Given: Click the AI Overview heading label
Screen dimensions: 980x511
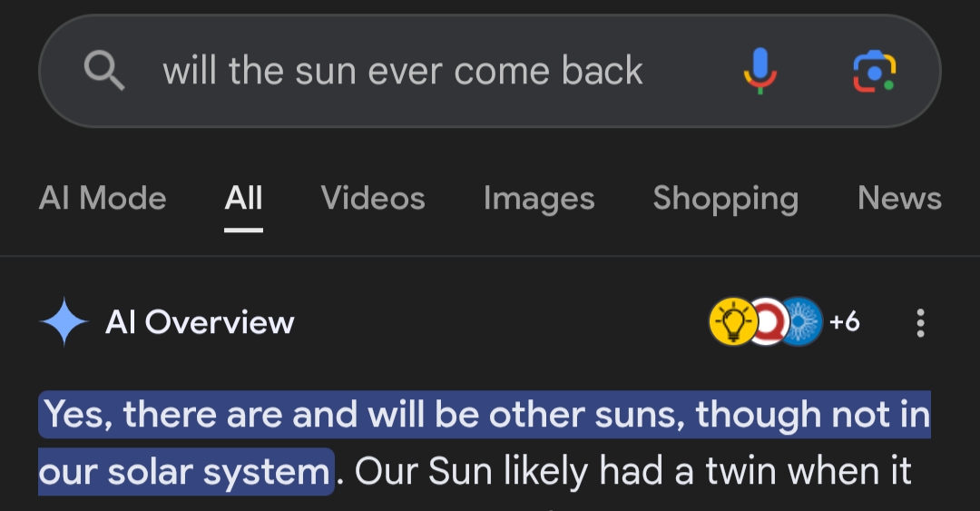Looking at the screenshot, I should point(200,322).
